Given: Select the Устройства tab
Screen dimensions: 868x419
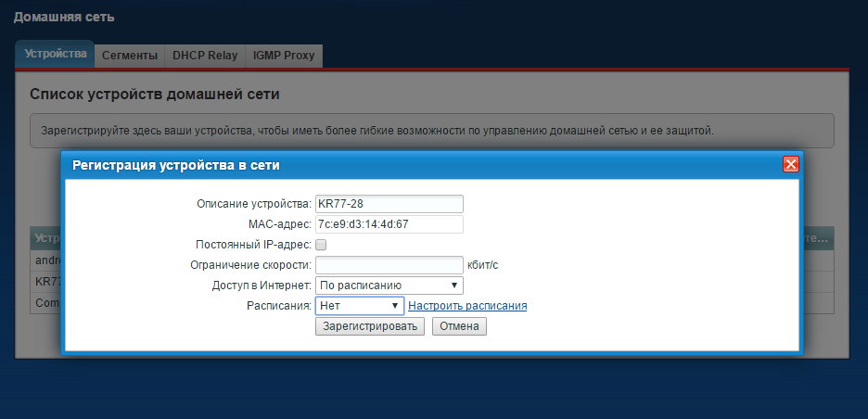Looking at the screenshot, I should [x=56, y=55].
